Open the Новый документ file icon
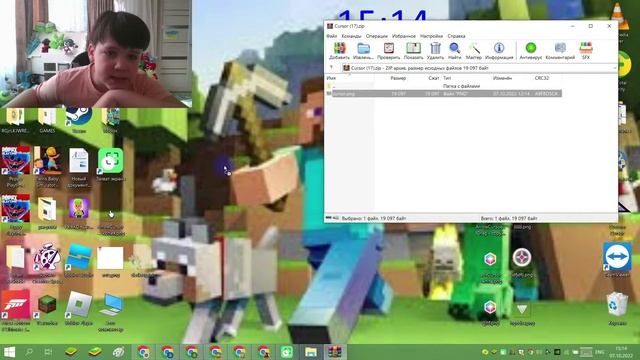 tap(79, 167)
